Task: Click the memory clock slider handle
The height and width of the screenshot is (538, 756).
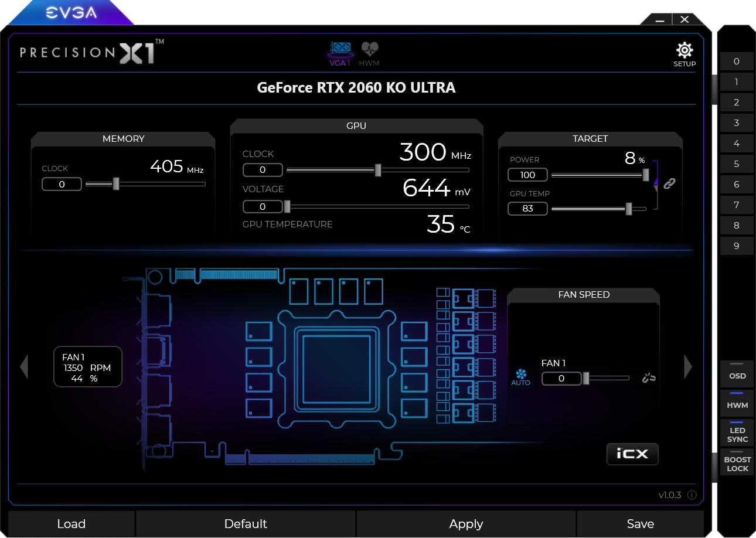Action: click(x=116, y=184)
